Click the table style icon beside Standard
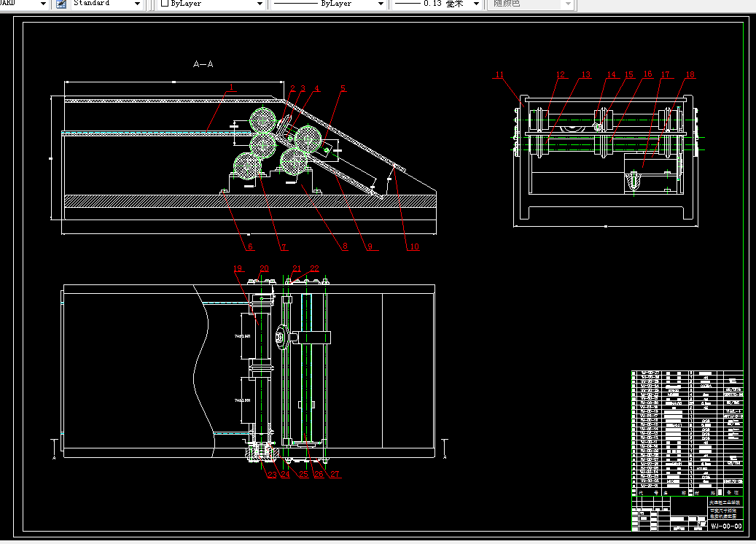 61,4
